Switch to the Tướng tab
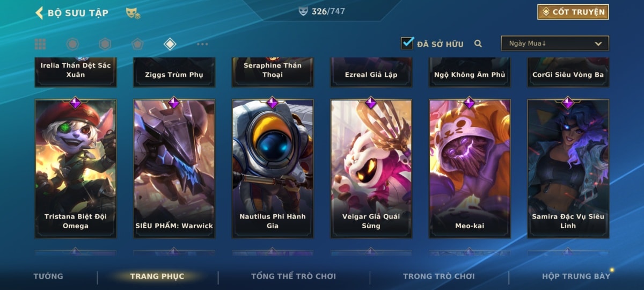 click(x=48, y=276)
